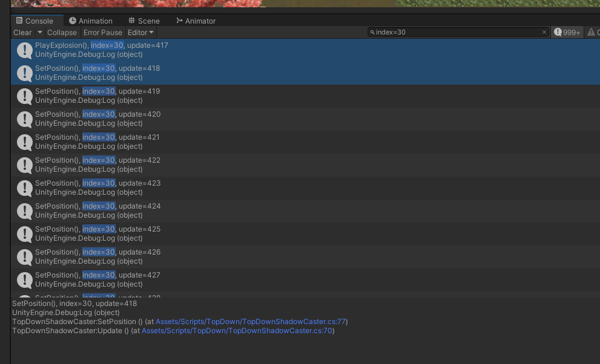Image resolution: width=600 pixels, height=364 pixels.
Task: Toggle Error Pause in console toolbar
Action: tap(102, 33)
